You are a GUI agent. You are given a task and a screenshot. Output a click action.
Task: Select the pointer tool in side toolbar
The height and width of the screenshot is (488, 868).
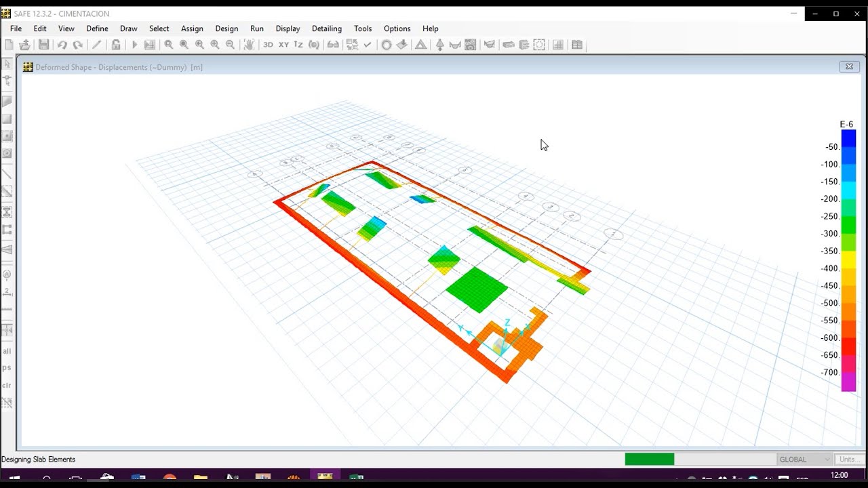7,64
